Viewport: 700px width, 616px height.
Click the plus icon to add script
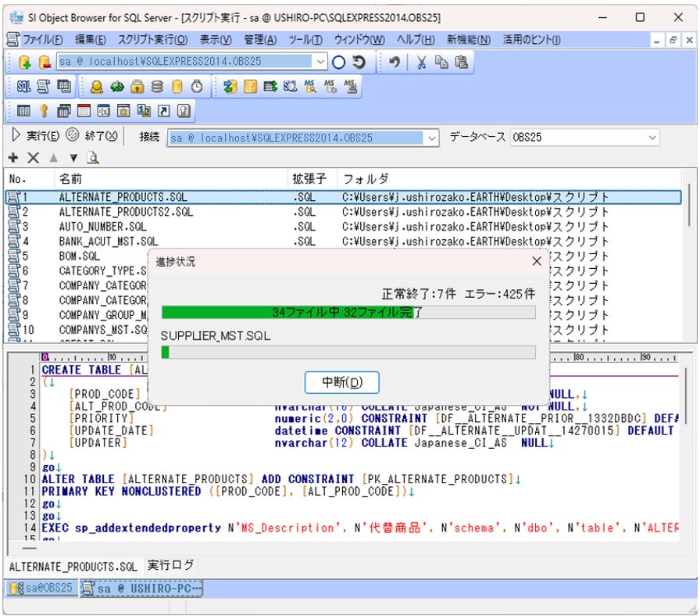tap(13, 158)
